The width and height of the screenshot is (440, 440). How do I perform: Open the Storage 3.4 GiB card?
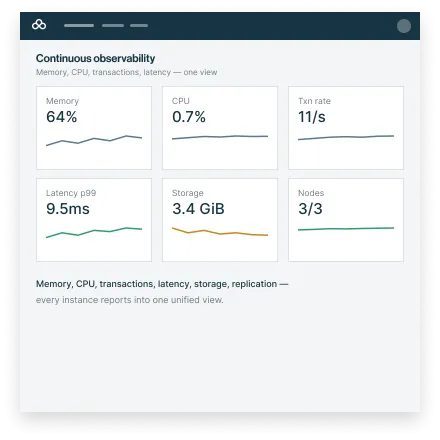[x=220, y=220]
